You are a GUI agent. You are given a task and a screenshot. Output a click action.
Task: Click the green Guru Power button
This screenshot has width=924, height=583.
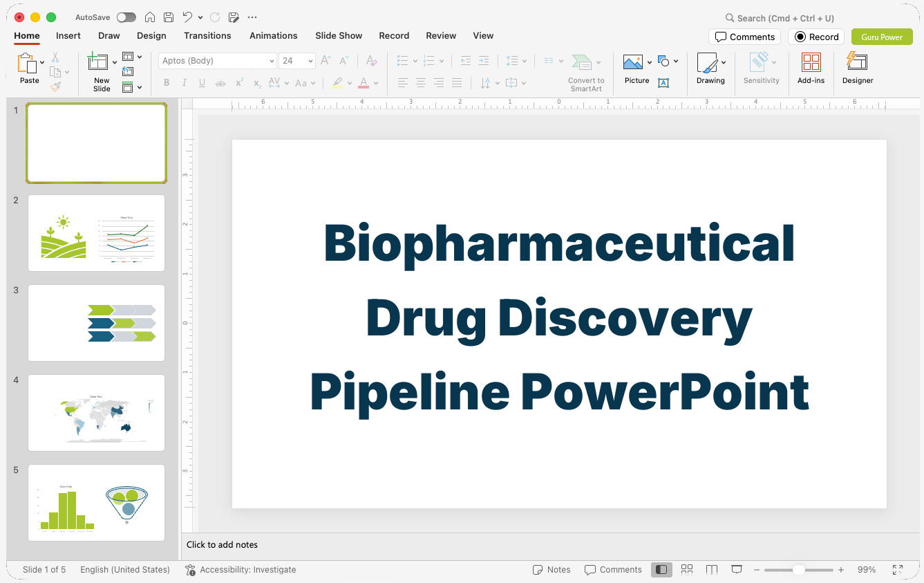point(882,37)
